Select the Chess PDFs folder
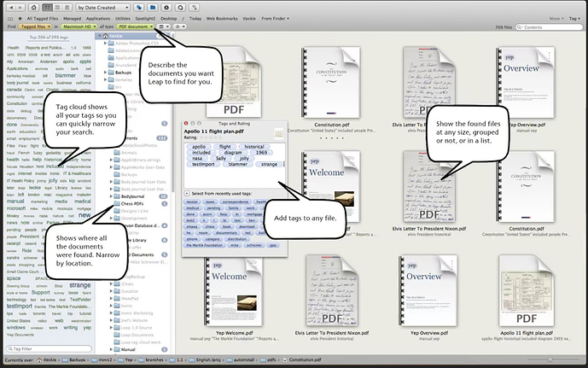Image resolution: width=588 pixels, height=368 pixels. 132,203
